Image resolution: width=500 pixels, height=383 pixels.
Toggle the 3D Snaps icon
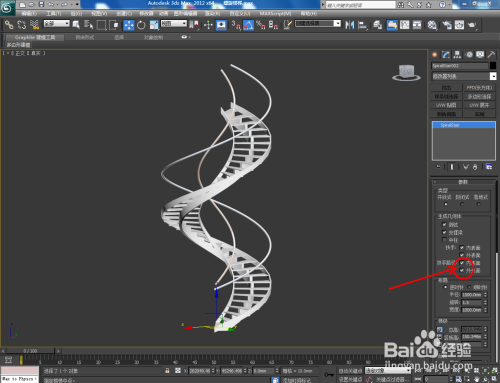[x=236, y=25]
